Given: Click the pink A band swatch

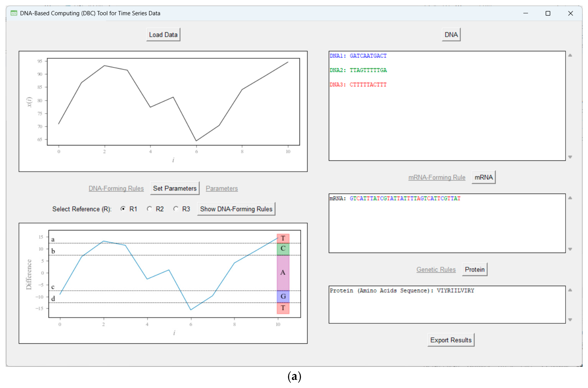Looking at the screenshot, I should [283, 272].
